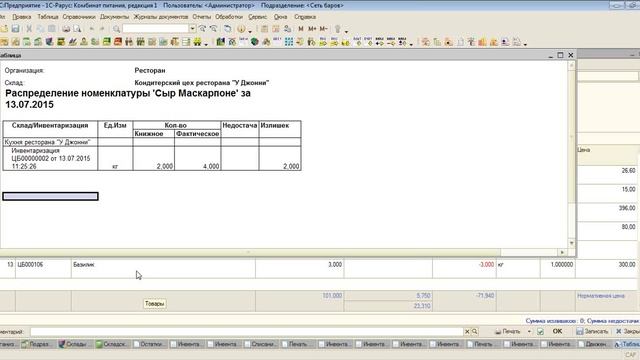Click the Paste clipboard toolbar icon
The image size is (640, 360).
tap(52, 29)
